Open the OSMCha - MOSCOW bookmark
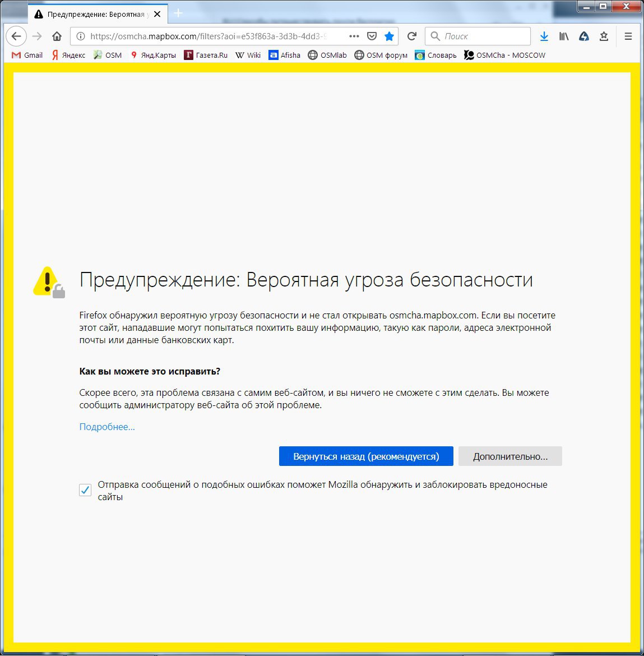The image size is (644, 656). click(505, 55)
